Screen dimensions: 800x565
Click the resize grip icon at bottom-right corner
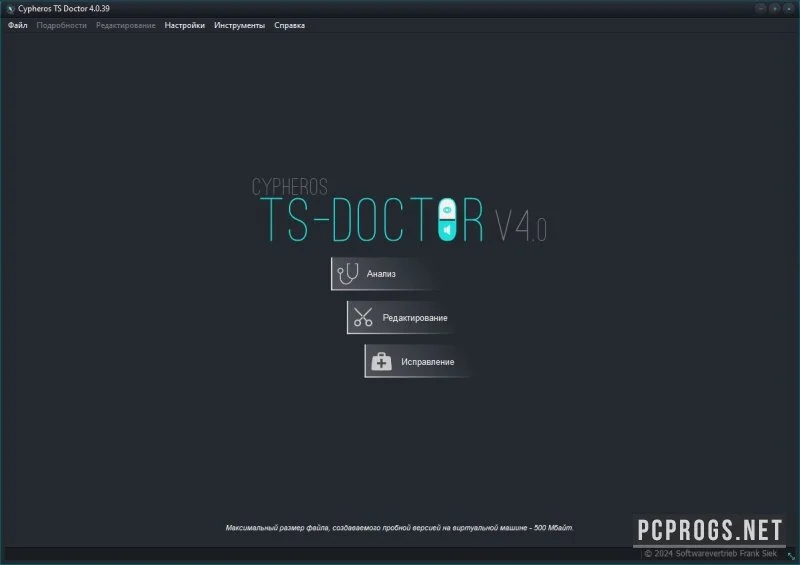(x=791, y=556)
